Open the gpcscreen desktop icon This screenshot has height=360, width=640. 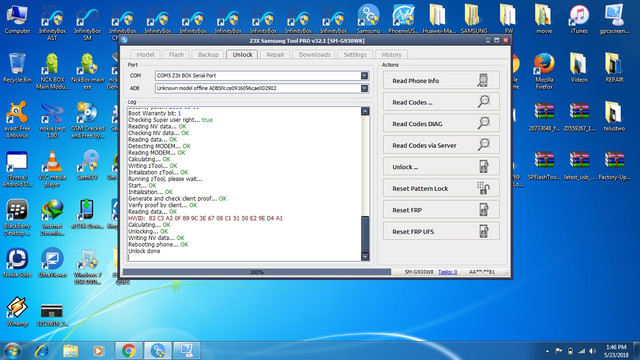614,20
